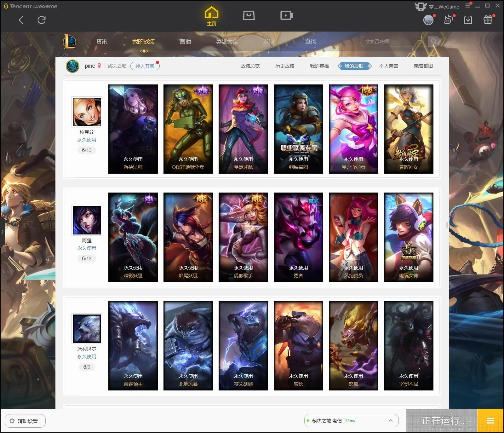The width and height of the screenshot is (504, 433).
Task: Open the yellow menu button at bottom right
Action: pos(490,420)
